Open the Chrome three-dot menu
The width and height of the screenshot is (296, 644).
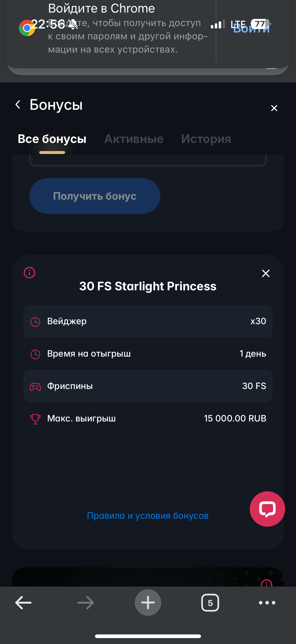[x=267, y=602]
